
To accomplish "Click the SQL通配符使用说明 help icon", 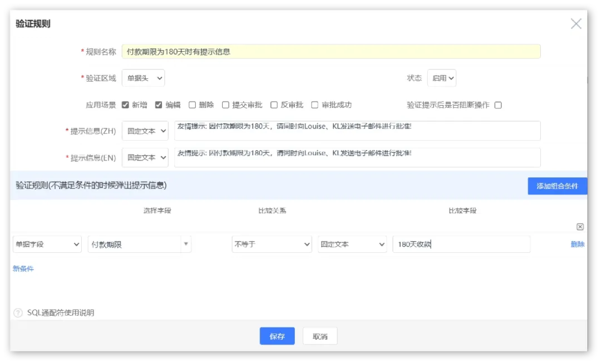I will pyautogui.click(x=18, y=313).
